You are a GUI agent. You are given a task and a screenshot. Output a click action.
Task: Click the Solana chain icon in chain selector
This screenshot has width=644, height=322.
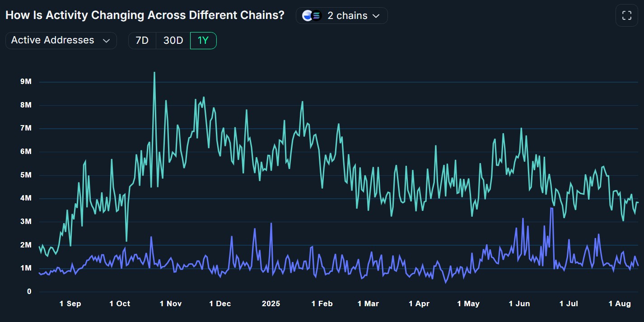pos(316,15)
